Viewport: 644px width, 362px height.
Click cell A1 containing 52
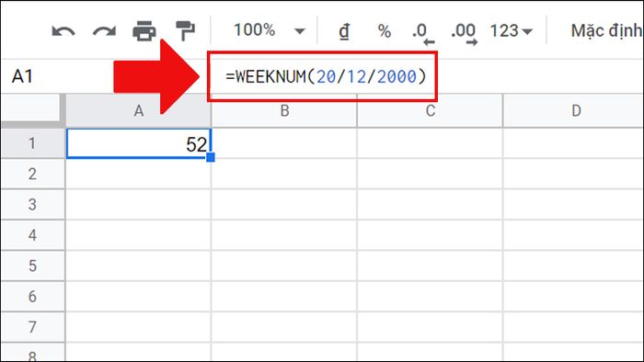coord(138,143)
